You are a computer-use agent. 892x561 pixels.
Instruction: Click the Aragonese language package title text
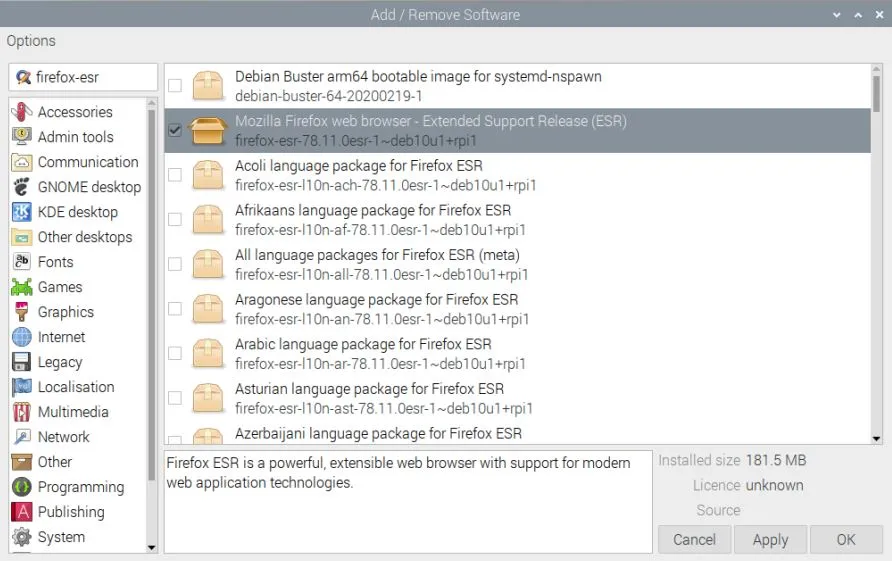tap(377, 299)
